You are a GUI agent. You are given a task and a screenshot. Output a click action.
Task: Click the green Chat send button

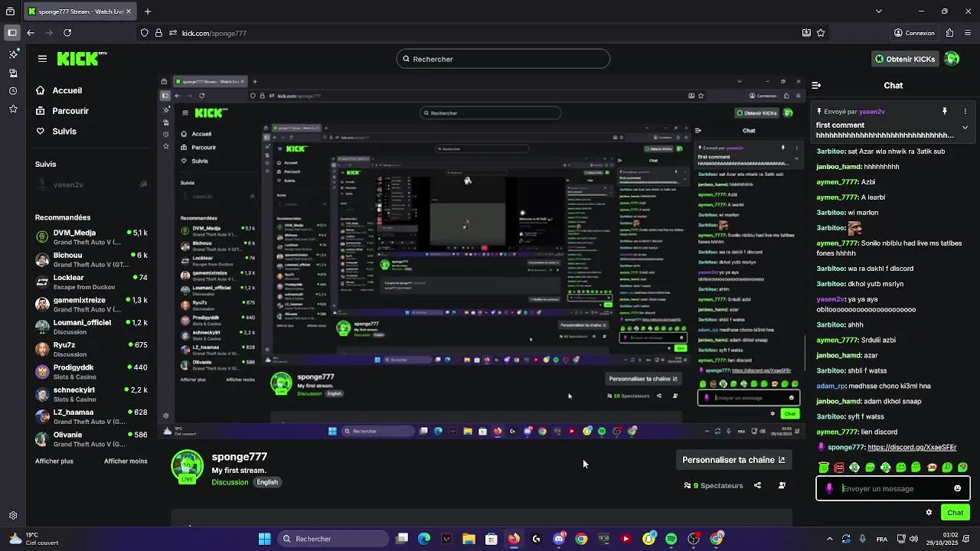coord(955,513)
